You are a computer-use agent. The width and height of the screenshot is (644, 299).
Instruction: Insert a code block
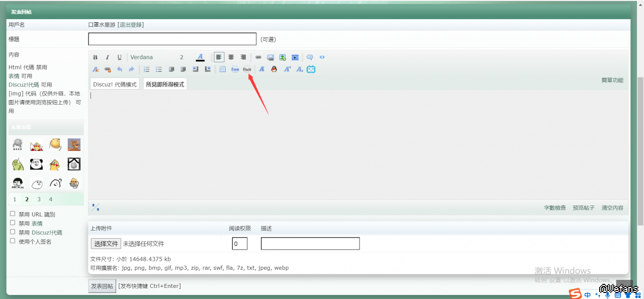[322, 57]
